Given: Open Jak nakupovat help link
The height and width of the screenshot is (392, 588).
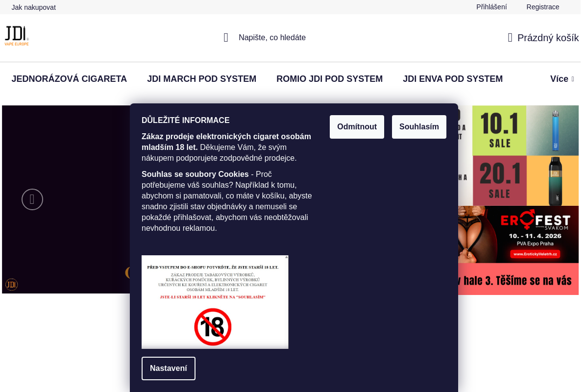Looking at the screenshot, I should click(34, 7).
